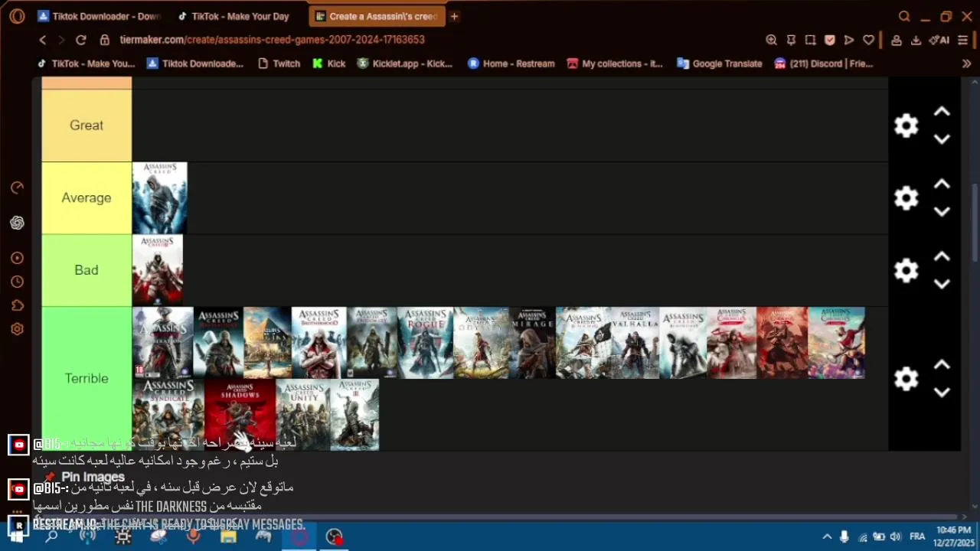Open Great row settings gear
Screen dimensions: 980x551
(906, 126)
